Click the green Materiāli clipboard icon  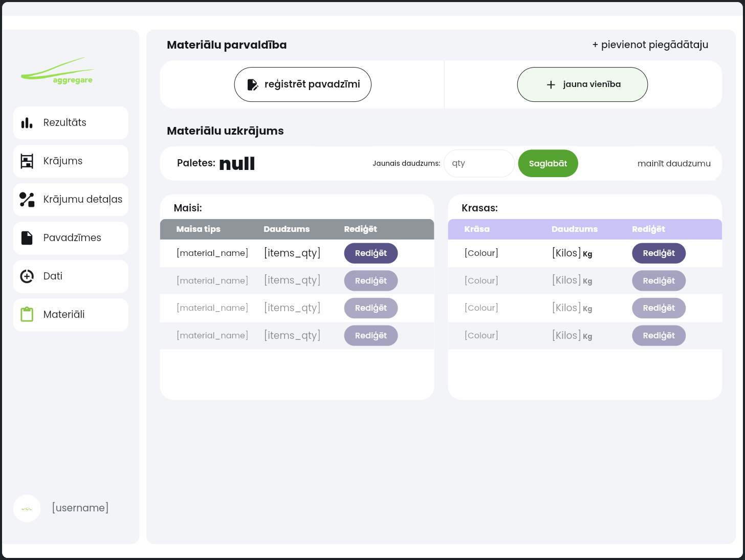click(x=27, y=314)
